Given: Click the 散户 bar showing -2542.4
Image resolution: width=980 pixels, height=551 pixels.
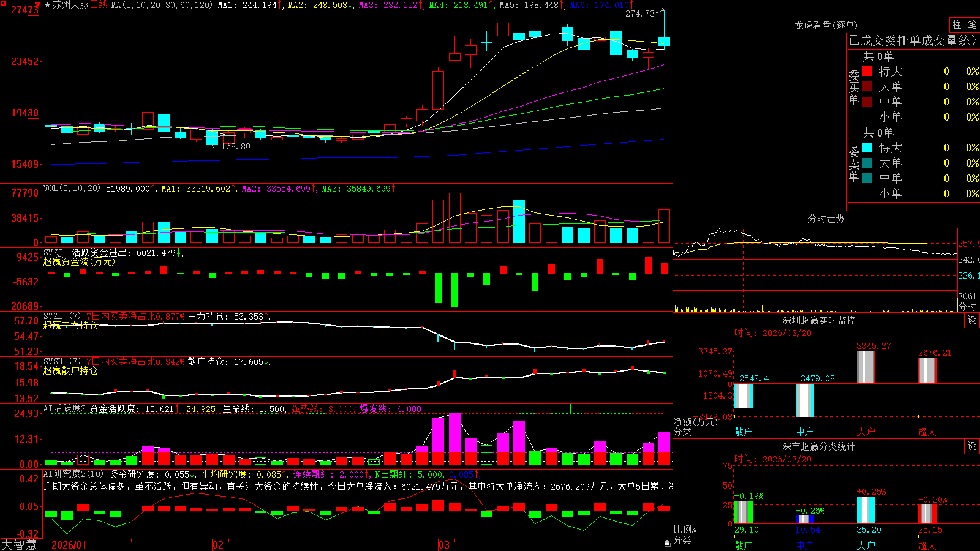Looking at the screenshot, I should click(744, 396).
